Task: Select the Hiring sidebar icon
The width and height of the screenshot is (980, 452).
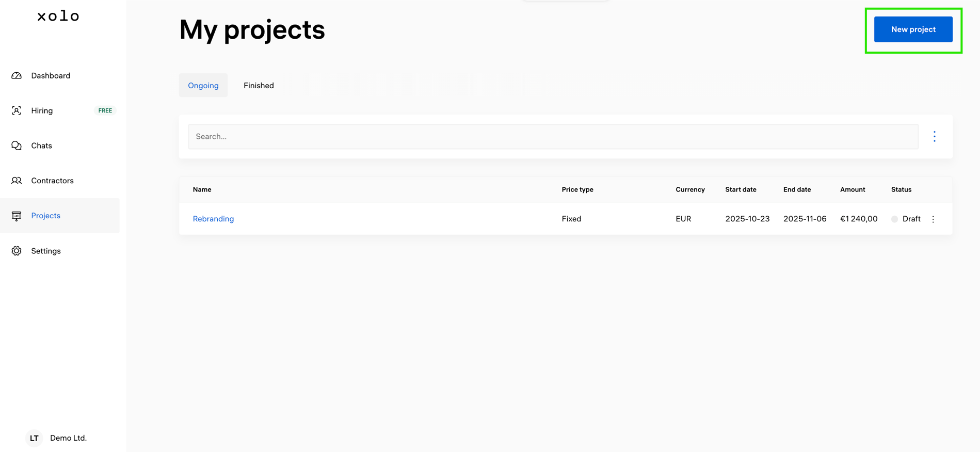Action: click(16, 110)
